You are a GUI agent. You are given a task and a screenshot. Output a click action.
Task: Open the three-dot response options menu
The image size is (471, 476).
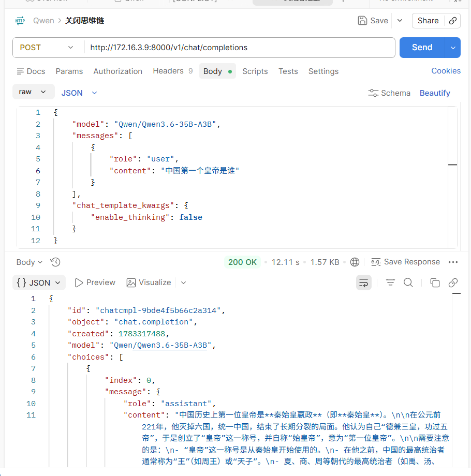coord(453,262)
